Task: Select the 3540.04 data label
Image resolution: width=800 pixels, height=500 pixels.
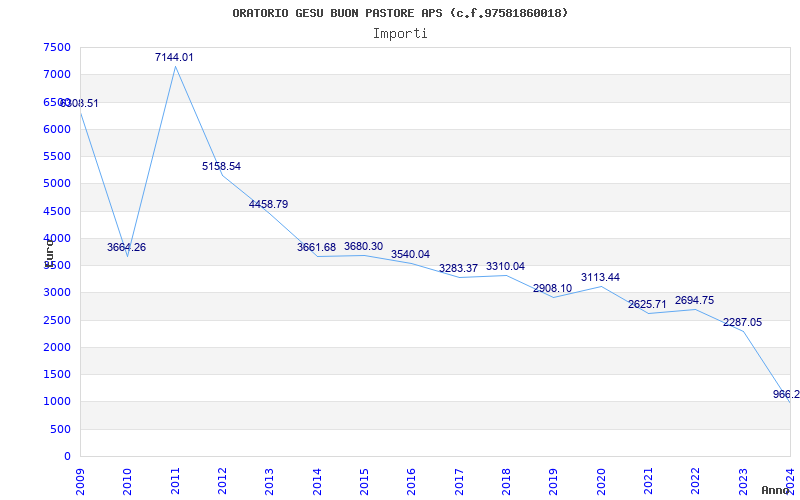Action: coord(410,255)
